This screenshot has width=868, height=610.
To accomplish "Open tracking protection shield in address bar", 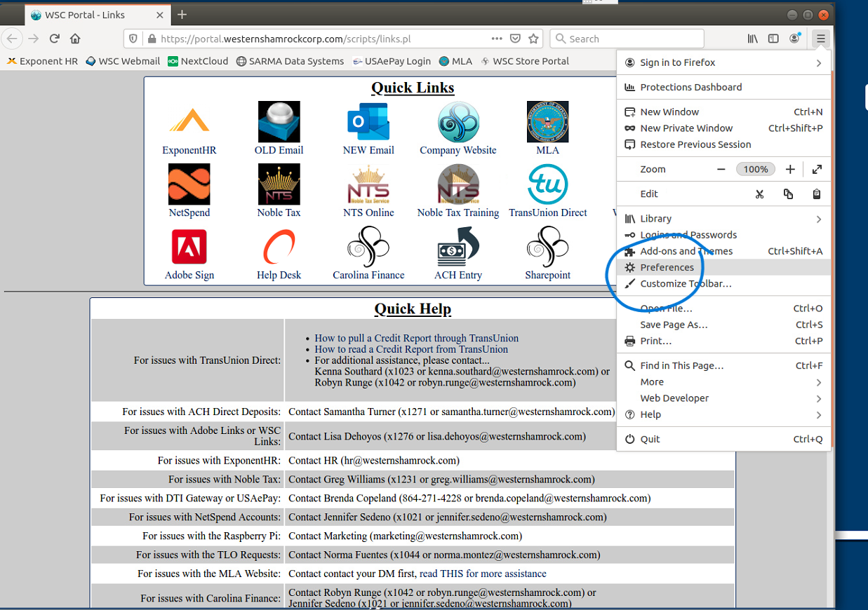I will (x=133, y=39).
